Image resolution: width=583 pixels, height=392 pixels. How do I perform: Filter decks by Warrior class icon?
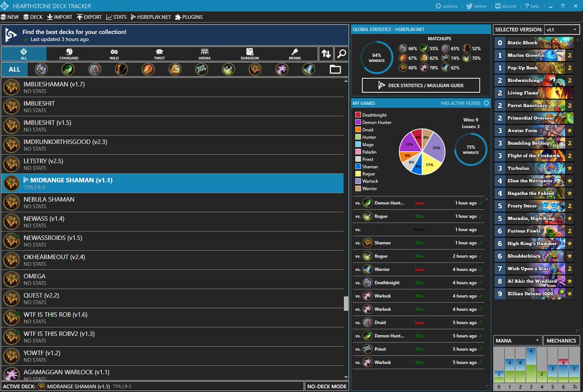(x=309, y=69)
